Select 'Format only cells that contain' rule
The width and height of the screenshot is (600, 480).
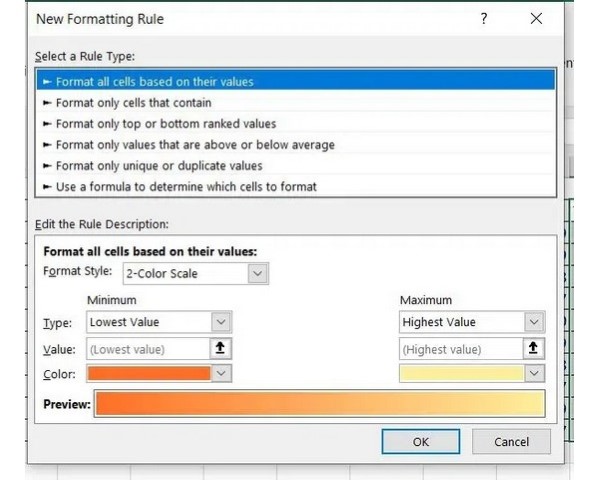point(133,102)
